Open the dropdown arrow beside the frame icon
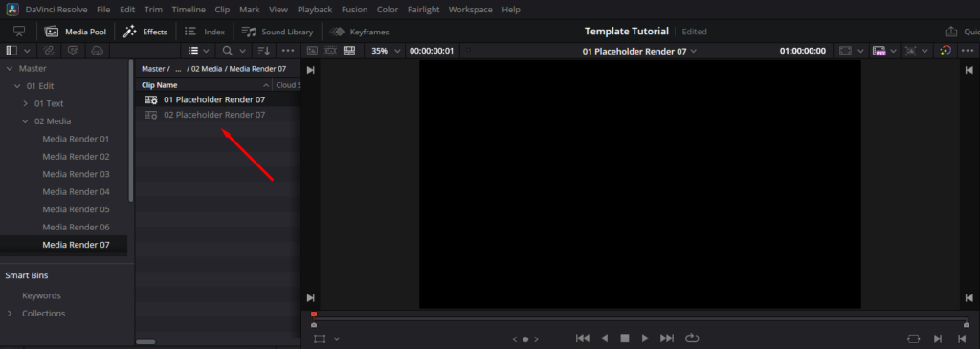 [x=861, y=51]
